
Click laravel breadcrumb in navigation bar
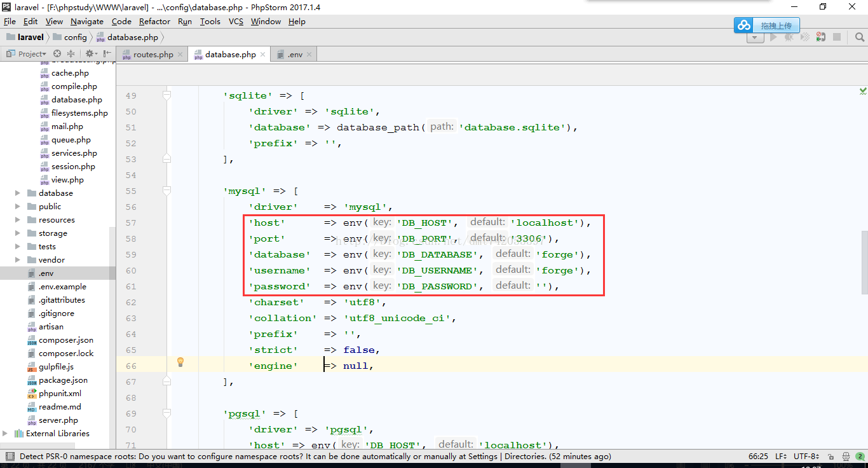(x=25, y=38)
